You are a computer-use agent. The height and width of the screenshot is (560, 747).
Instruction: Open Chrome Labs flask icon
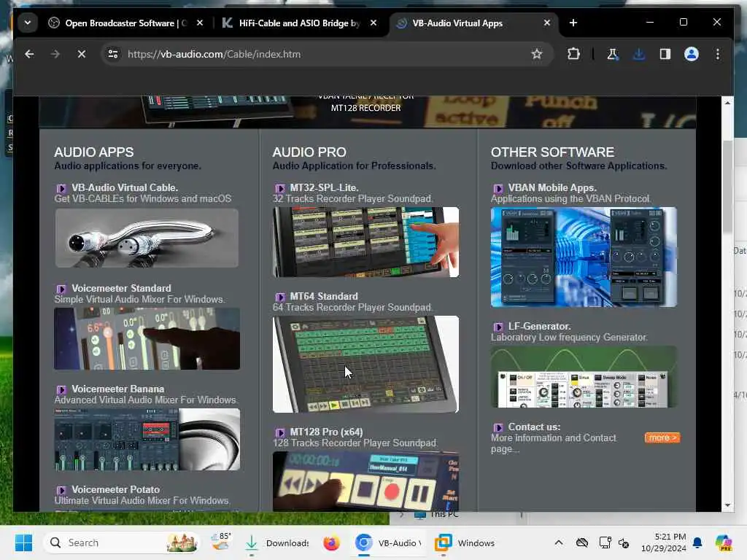coord(613,54)
